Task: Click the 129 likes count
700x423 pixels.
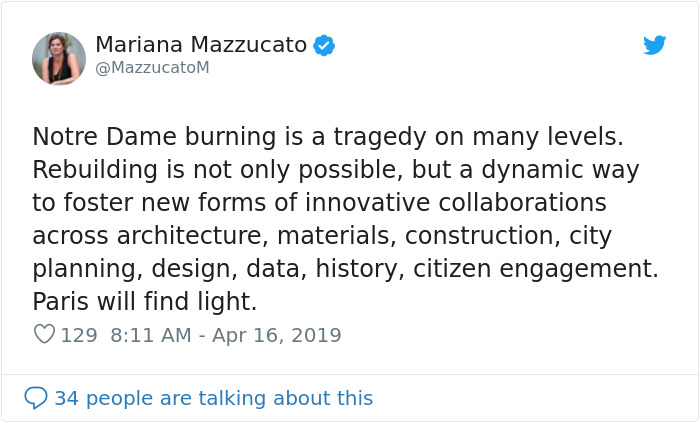Action: click(x=79, y=335)
